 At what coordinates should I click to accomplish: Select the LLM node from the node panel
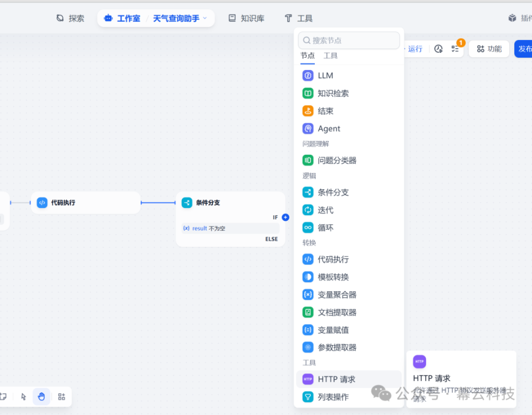[326, 75]
